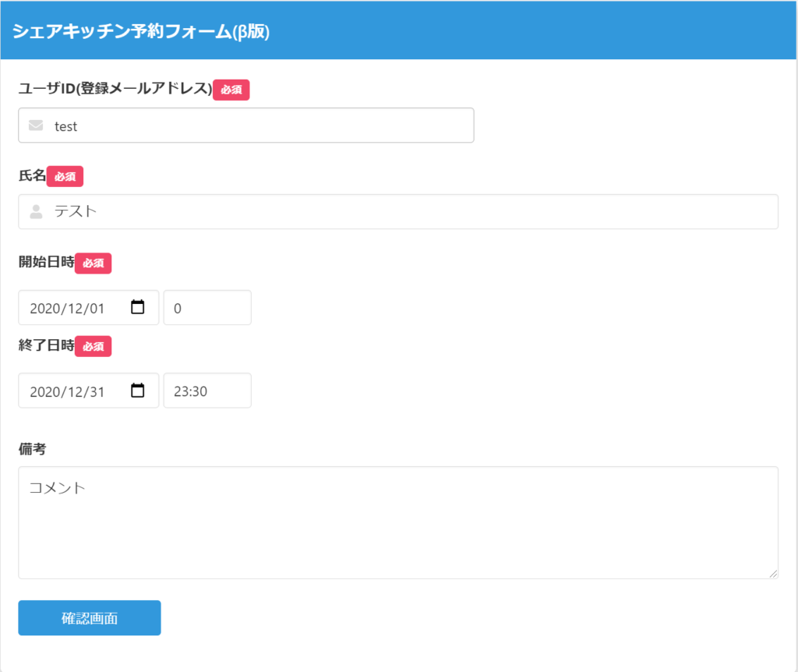Click the 氏名 label
This screenshot has height=672, width=798.
32,175
